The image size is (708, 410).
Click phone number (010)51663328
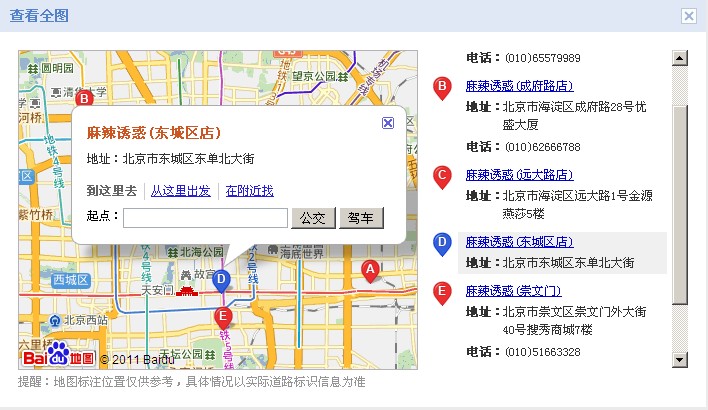[542, 352]
